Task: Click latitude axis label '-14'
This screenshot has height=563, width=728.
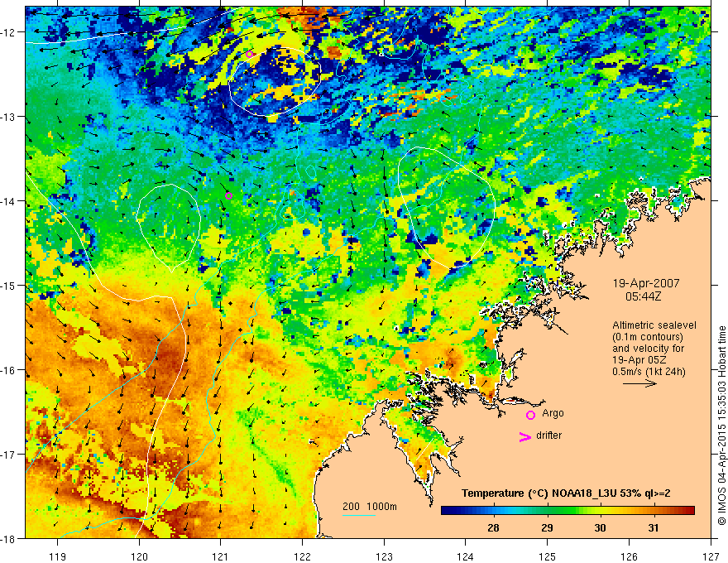Action: [9, 200]
